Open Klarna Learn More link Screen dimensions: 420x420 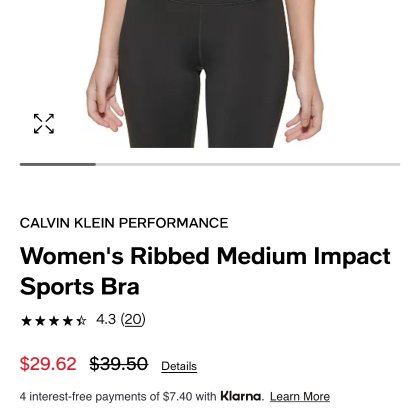(x=300, y=396)
